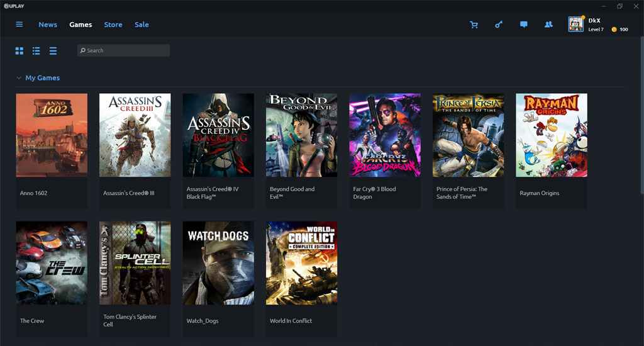The height and width of the screenshot is (346, 644).
Task: Click the DkX profile avatar
Action: (x=575, y=25)
